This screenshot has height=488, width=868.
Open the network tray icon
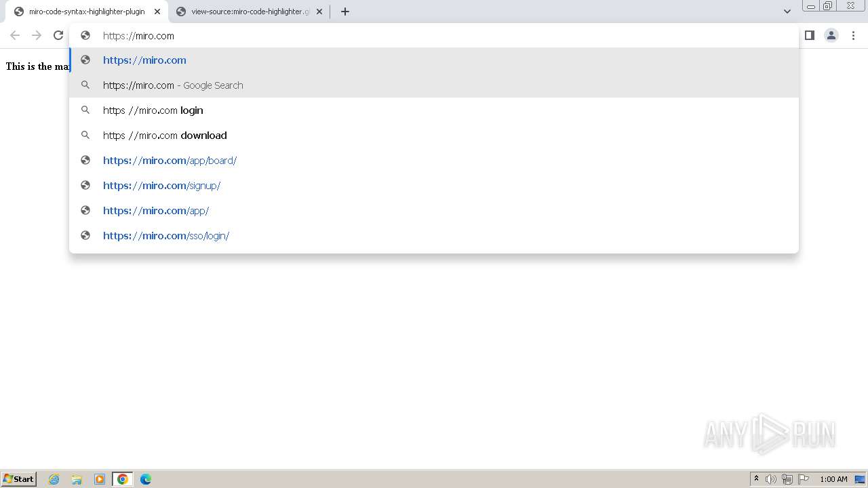[787, 479]
